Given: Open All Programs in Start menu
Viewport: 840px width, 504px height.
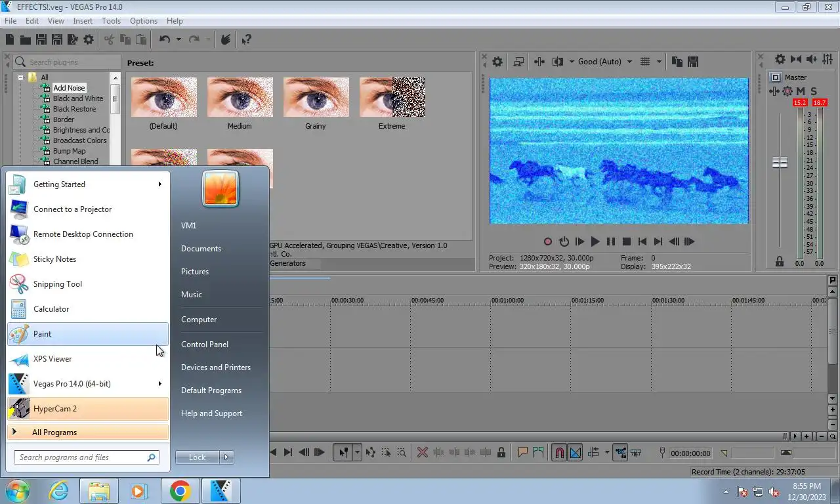Looking at the screenshot, I should point(88,432).
